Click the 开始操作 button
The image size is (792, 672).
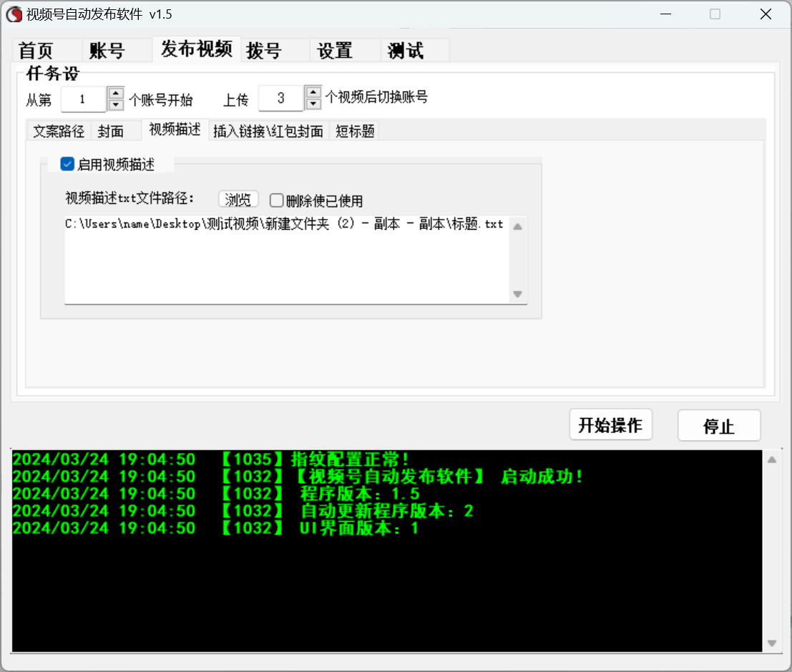[611, 425]
